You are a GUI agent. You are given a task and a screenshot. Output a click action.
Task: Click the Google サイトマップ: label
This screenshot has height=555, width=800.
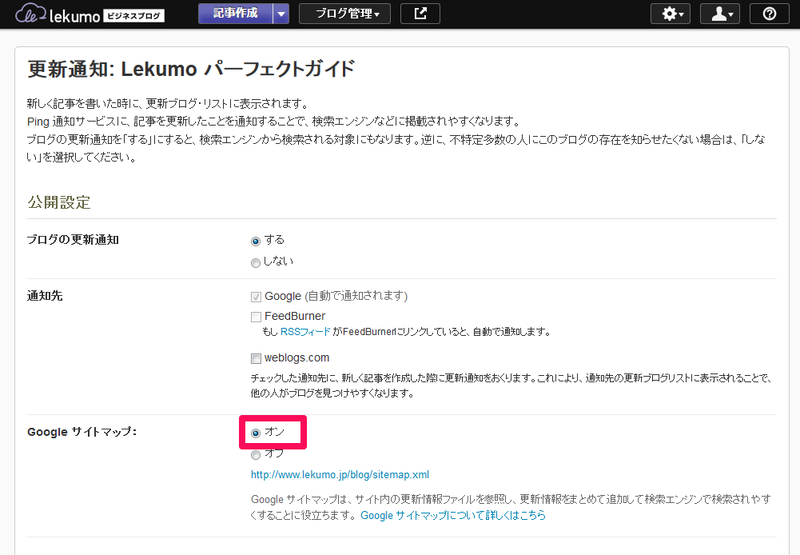point(82,432)
